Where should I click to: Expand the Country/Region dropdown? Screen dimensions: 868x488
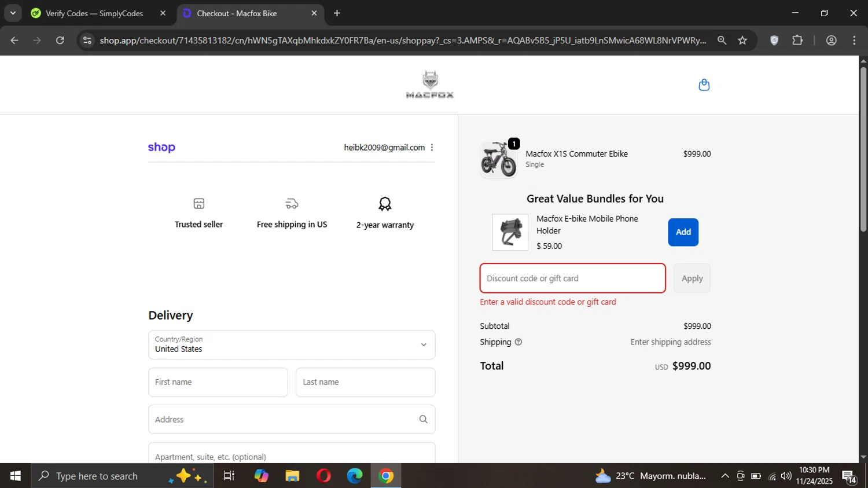coord(292,345)
